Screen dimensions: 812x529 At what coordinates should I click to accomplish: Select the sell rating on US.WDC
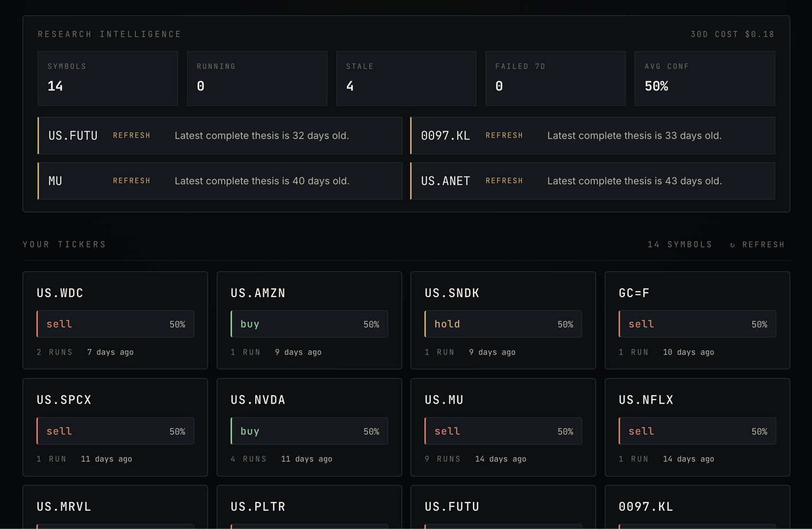tap(115, 324)
